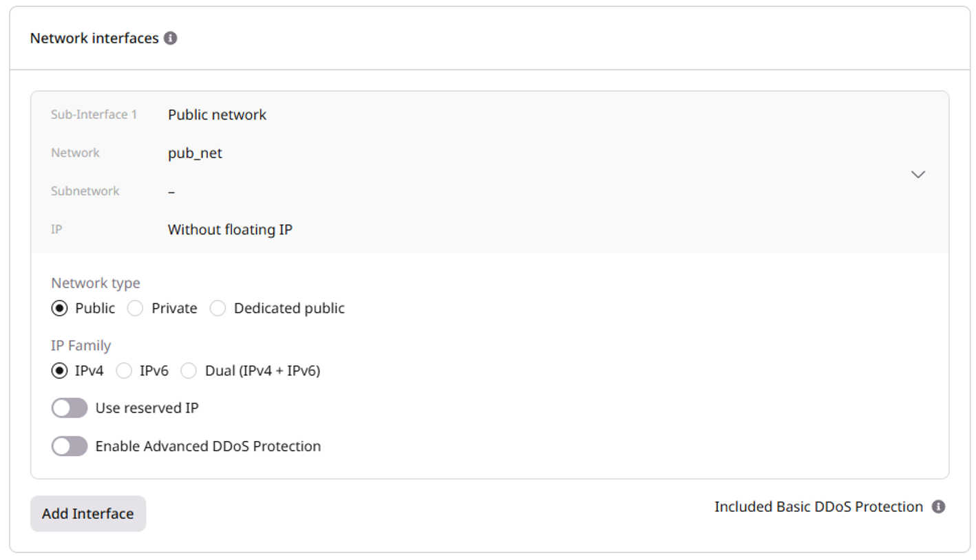Turn on Advanced DDoS Protection
976x560 pixels.
(69, 446)
